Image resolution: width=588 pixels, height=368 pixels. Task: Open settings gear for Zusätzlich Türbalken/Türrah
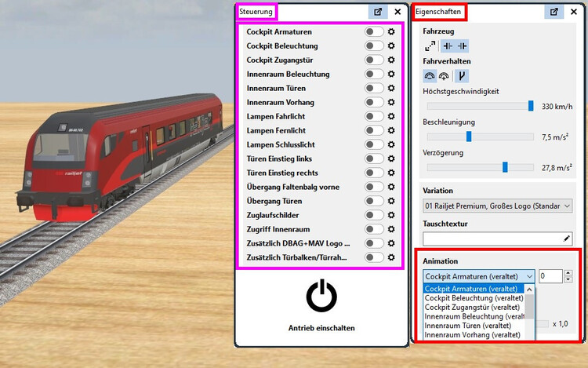click(x=391, y=257)
